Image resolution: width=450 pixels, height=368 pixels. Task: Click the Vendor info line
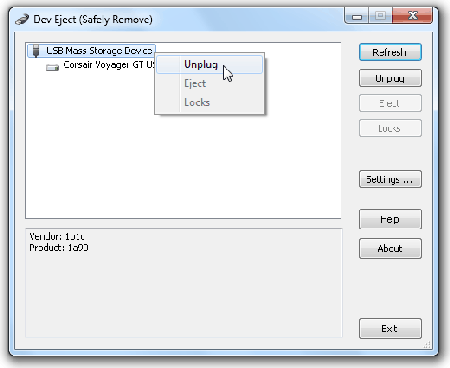[x=57, y=237]
